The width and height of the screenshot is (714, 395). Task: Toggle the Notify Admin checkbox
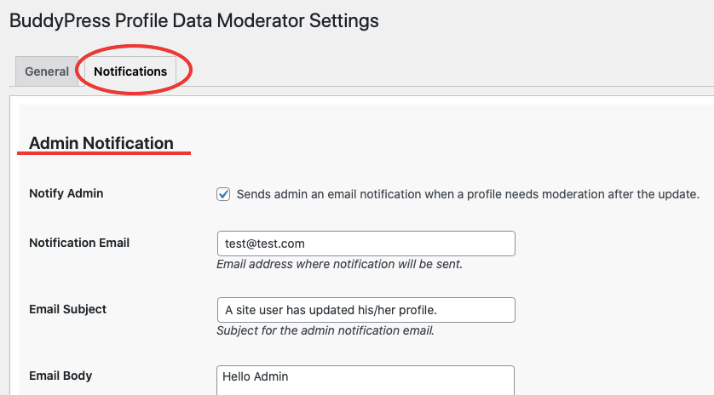click(x=223, y=194)
